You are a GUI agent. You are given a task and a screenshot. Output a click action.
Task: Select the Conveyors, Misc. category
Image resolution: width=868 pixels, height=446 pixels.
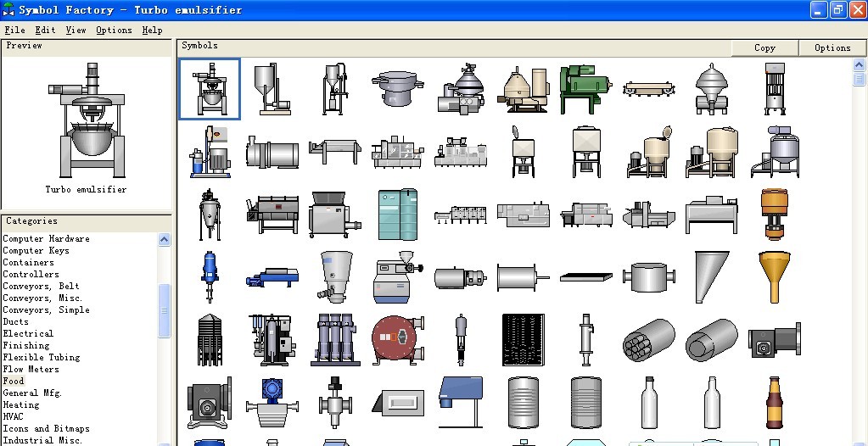[42, 298]
